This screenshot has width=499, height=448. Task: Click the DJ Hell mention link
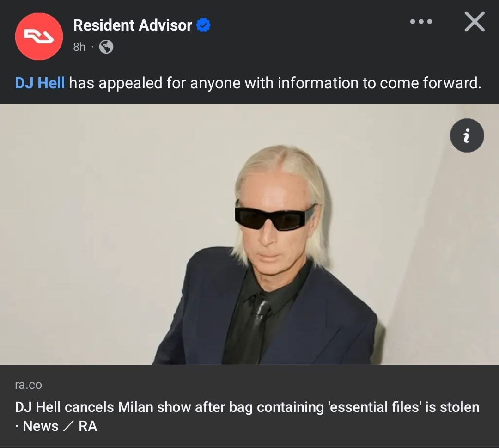click(x=40, y=83)
